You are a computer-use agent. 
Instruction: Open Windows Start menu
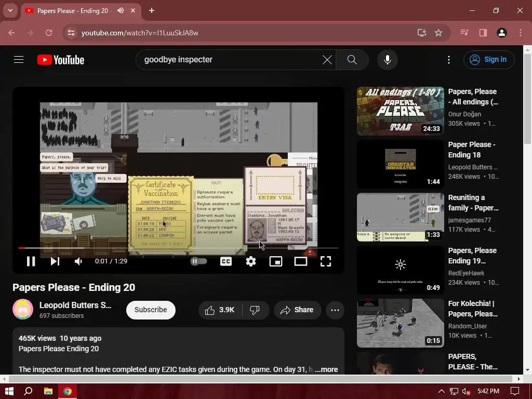pyautogui.click(x=9, y=391)
